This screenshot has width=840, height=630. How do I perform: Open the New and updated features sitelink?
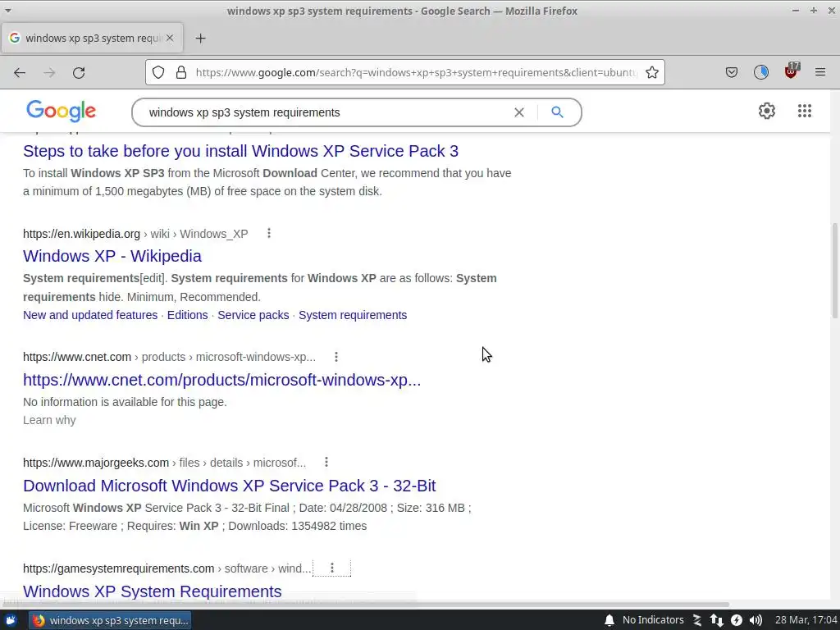coord(90,315)
